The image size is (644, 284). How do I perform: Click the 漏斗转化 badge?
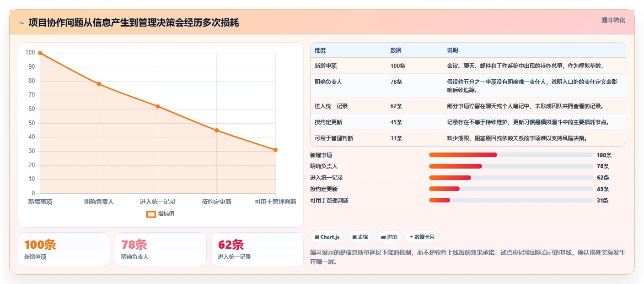(613, 21)
